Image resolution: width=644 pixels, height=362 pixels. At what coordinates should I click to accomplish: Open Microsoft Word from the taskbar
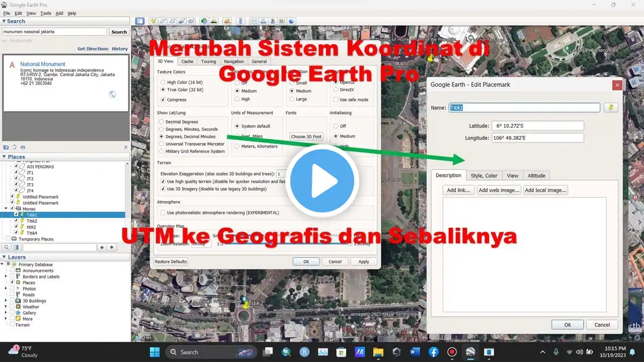pos(415,352)
